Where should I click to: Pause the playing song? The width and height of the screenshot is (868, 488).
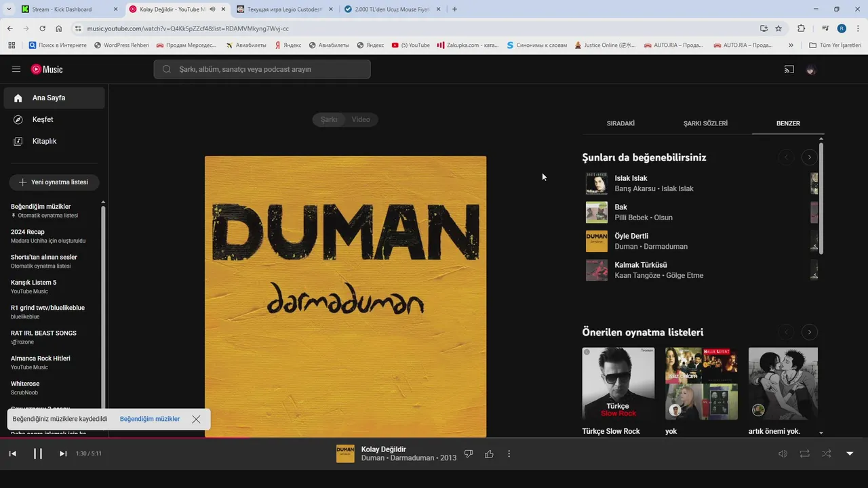coord(38,453)
